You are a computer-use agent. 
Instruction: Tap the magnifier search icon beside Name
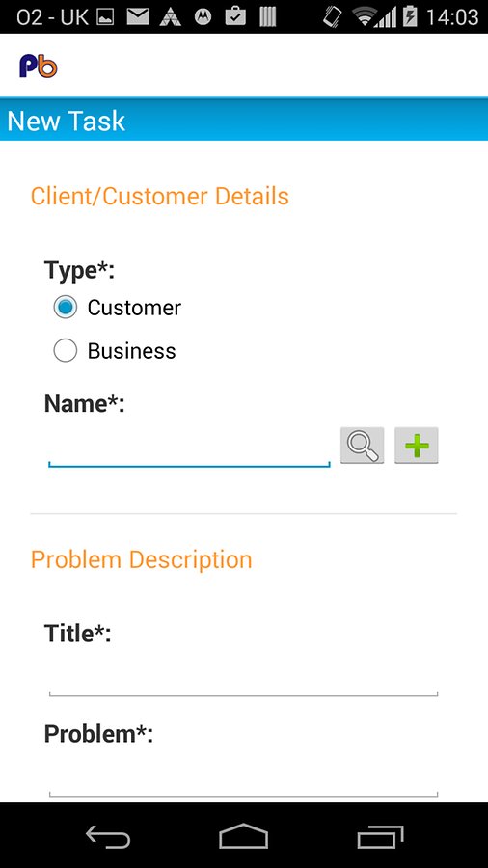tap(362, 445)
